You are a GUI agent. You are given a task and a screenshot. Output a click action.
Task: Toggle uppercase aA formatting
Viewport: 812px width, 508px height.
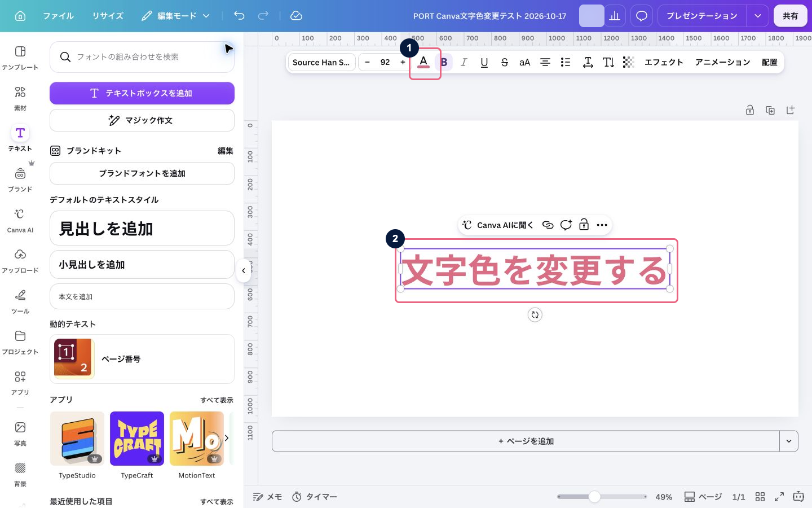[525, 62]
